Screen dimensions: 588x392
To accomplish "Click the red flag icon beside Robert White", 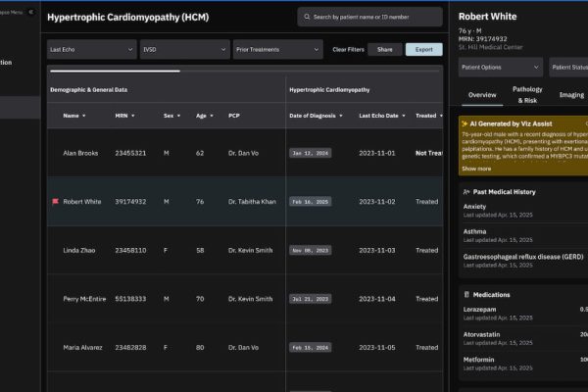I will [x=55, y=202].
